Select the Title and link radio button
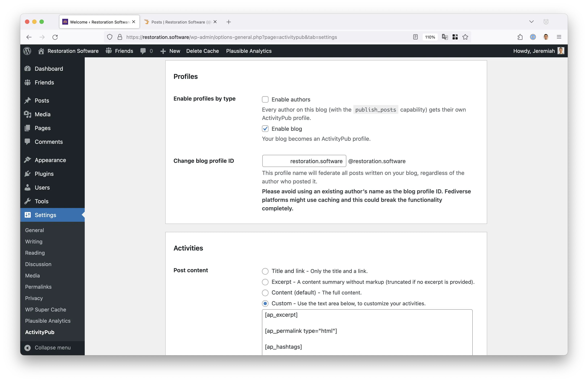Image resolution: width=588 pixels, height=382 pixels. (x=265, y=271)
